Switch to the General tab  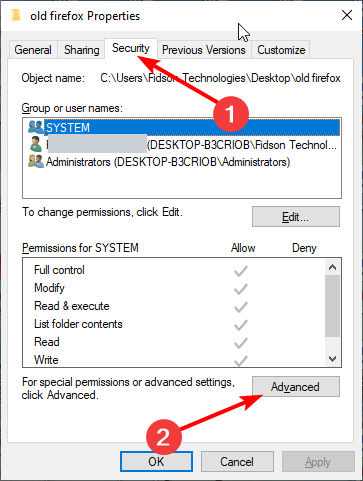pyautogui.click(x=33, y=50)
